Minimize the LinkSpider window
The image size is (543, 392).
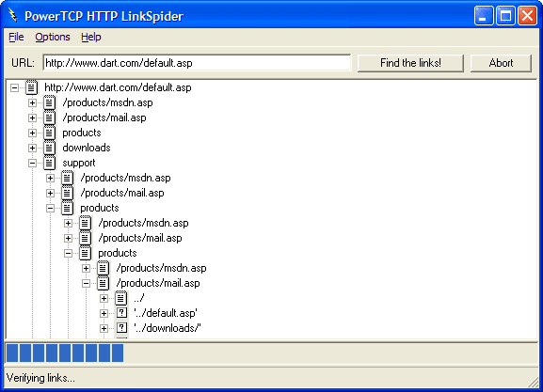coord(484,16)
